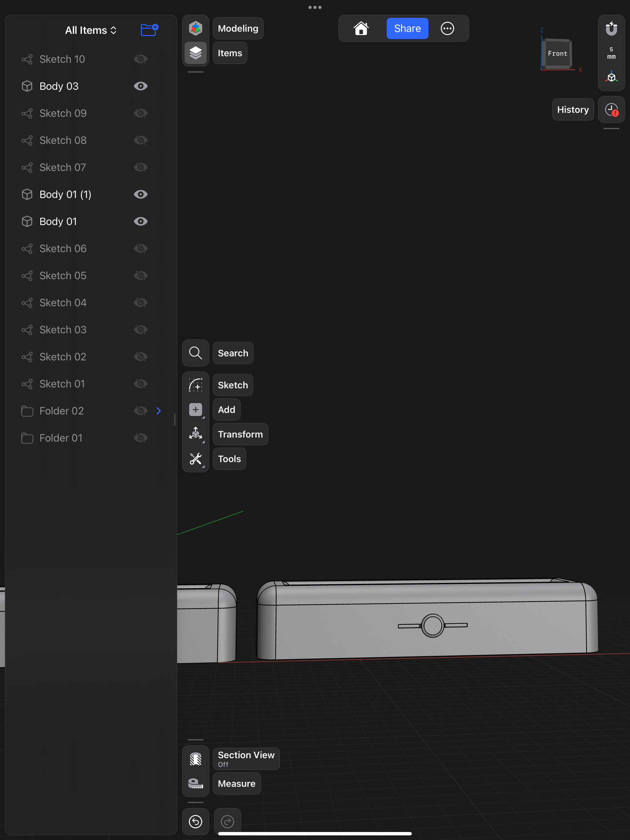Image resolution: width=630 pixels, height=840 pixels.
Task: Click the Share button
Action: point(407,29)
